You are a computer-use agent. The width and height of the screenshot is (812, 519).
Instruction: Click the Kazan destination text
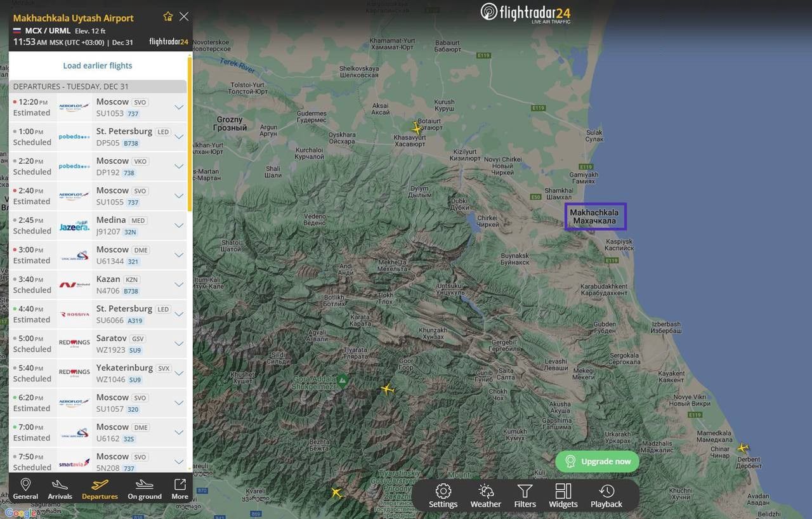[108, 279]
